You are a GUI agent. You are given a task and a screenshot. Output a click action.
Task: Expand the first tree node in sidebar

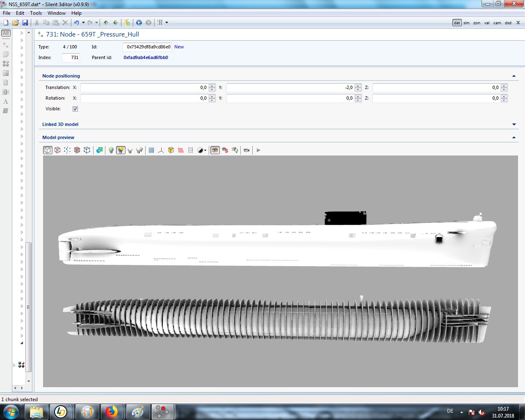click(x=22, y=33)
